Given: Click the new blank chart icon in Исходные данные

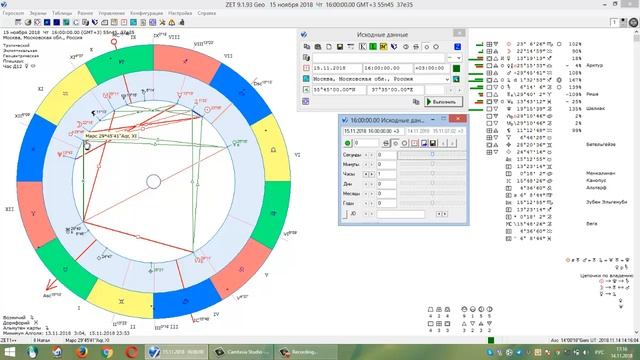Looking at the screenshot, I should 329,47.
